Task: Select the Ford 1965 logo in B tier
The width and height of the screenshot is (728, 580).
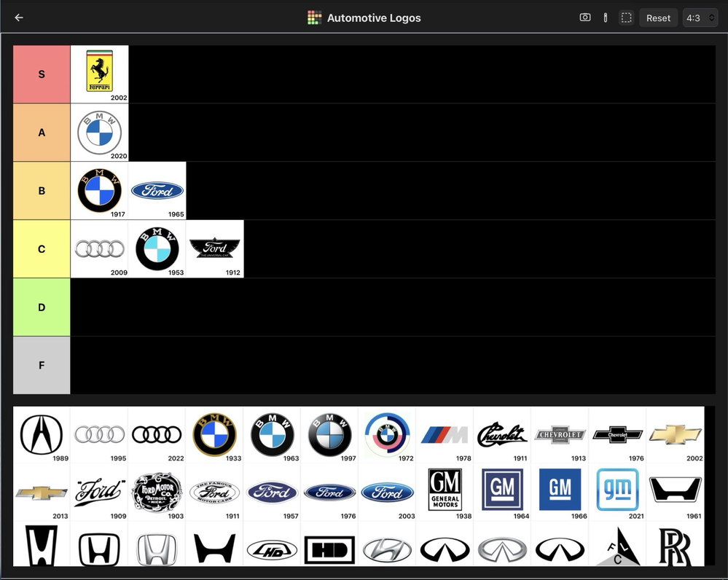Action: [x=157, y=191]
